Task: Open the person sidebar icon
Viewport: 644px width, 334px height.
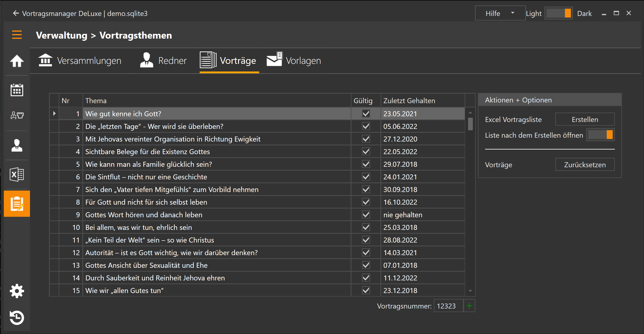Action: click(17, 145)
